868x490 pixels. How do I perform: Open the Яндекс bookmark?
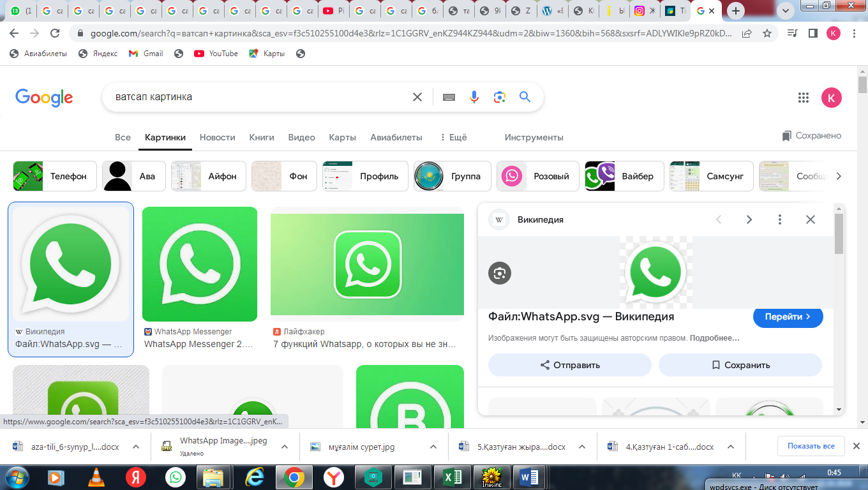pos(98,54)
